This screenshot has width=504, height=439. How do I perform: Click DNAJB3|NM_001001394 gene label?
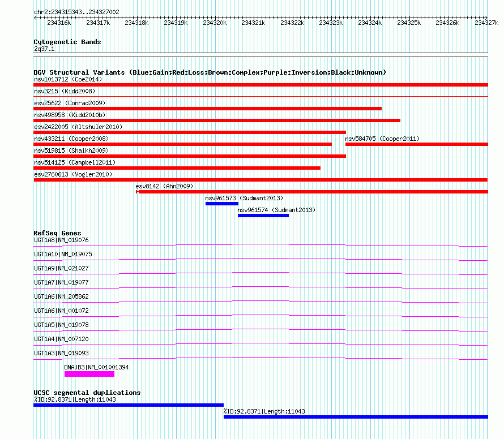coord(96,367)
